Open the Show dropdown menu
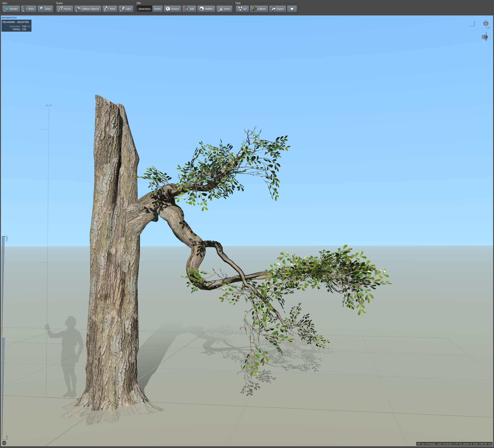 (x=29, y=9)
